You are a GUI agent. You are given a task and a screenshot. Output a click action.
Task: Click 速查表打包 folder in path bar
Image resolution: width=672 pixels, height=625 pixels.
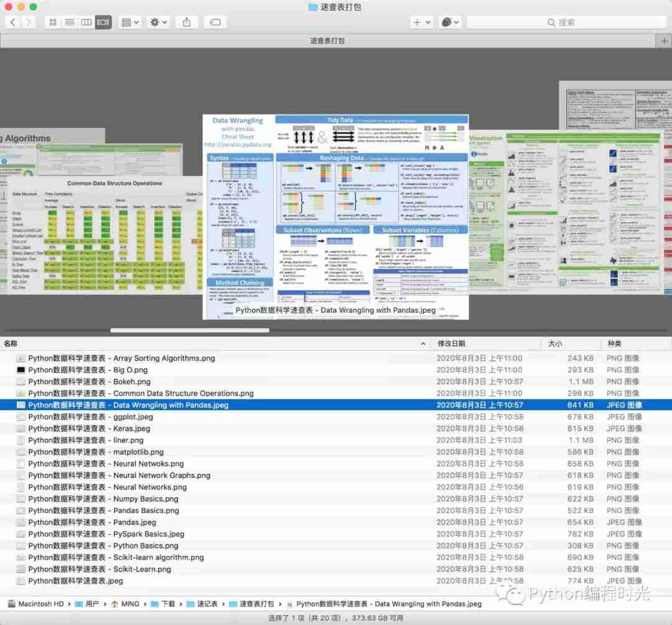tap(251, 604)
